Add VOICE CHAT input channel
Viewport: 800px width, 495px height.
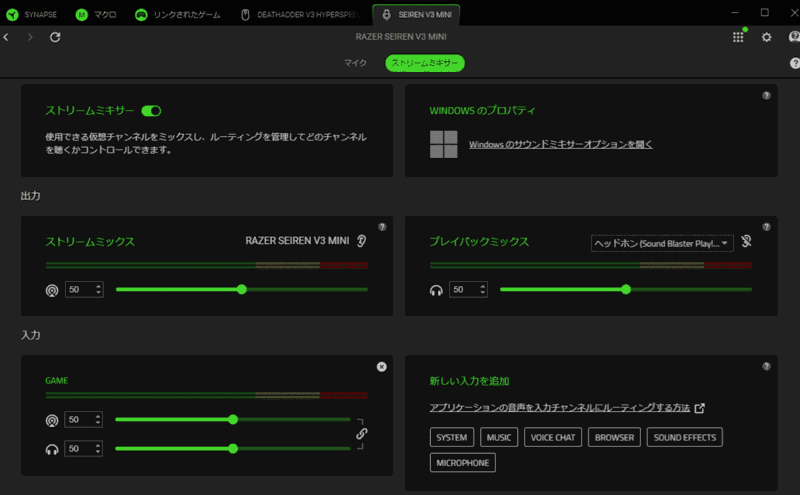[553, 437]
